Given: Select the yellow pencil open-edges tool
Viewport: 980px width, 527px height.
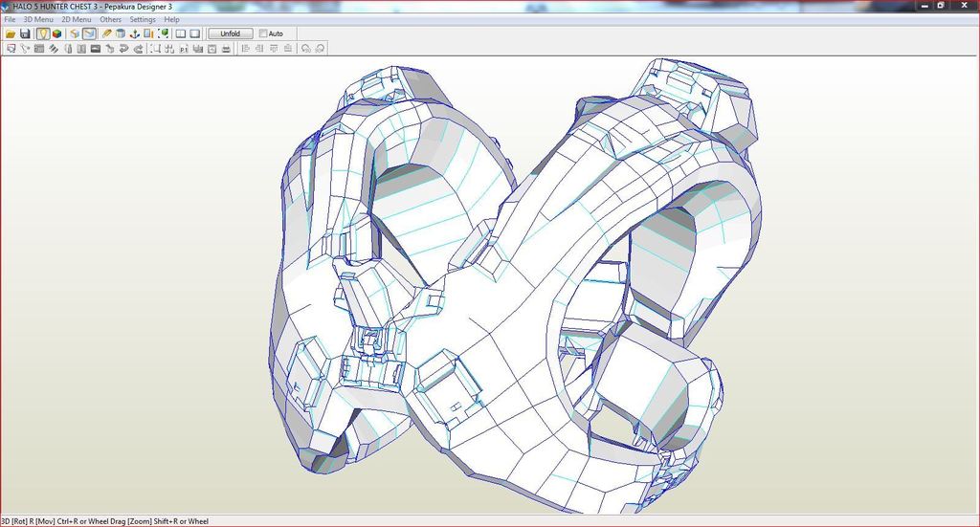Looking at the screenshot, I should (x=107, y=33).
